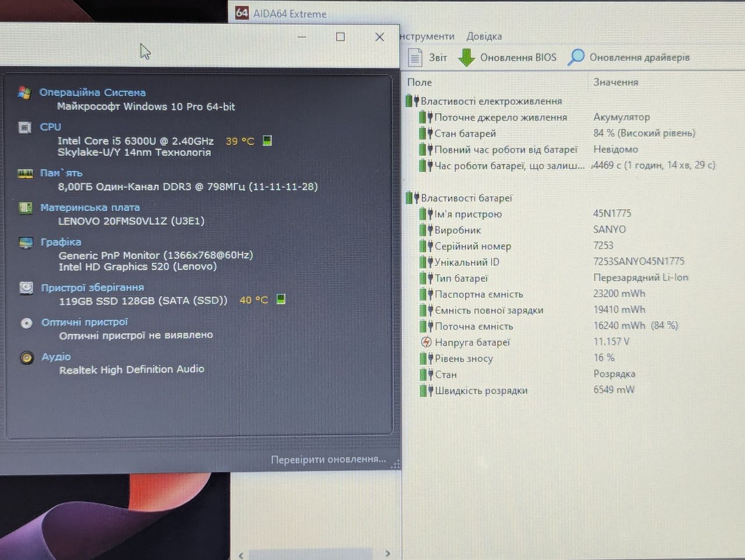Click the CPU temperature status indicator icon

pyautogui.click(x=267, y=140)
